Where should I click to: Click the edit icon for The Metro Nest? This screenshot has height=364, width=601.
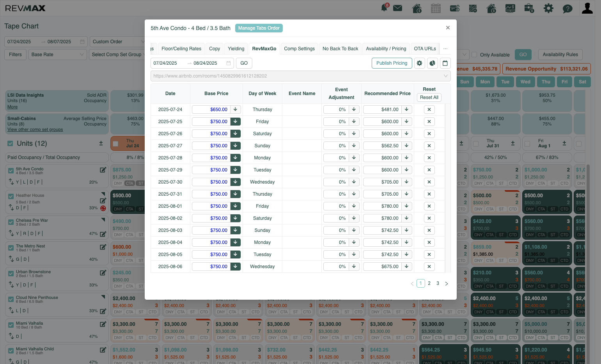[103, 247]
